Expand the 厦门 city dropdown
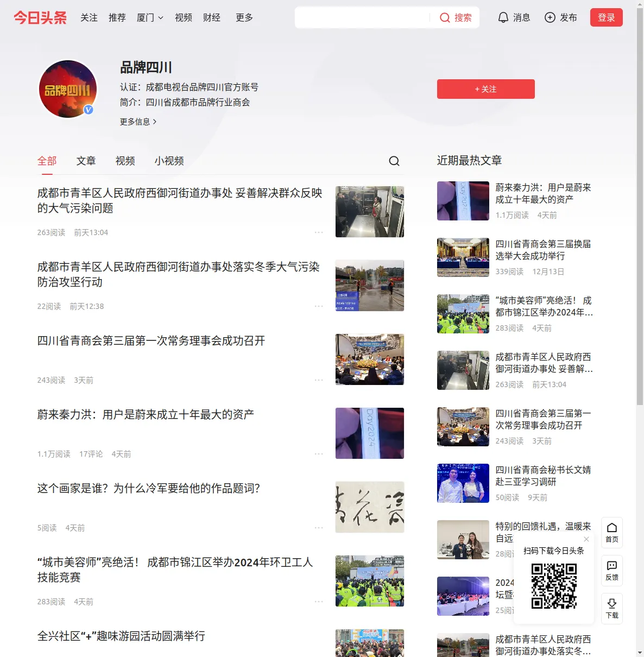This screenshot has height=657, width=644. (x=150, y=17)
